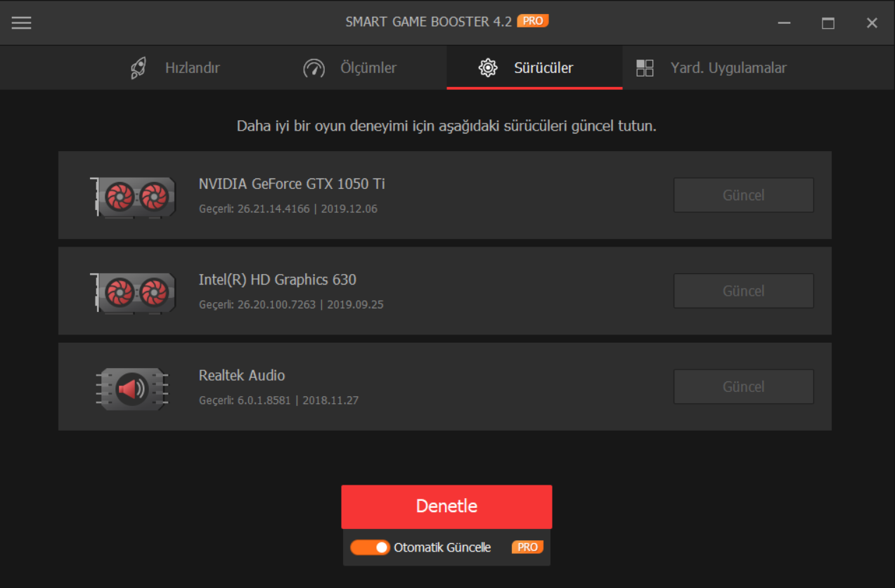The height and width of the screenshot is (588, 895).
Task: Click the Otomatik Güncelle label
Action: tap(442, 547)
